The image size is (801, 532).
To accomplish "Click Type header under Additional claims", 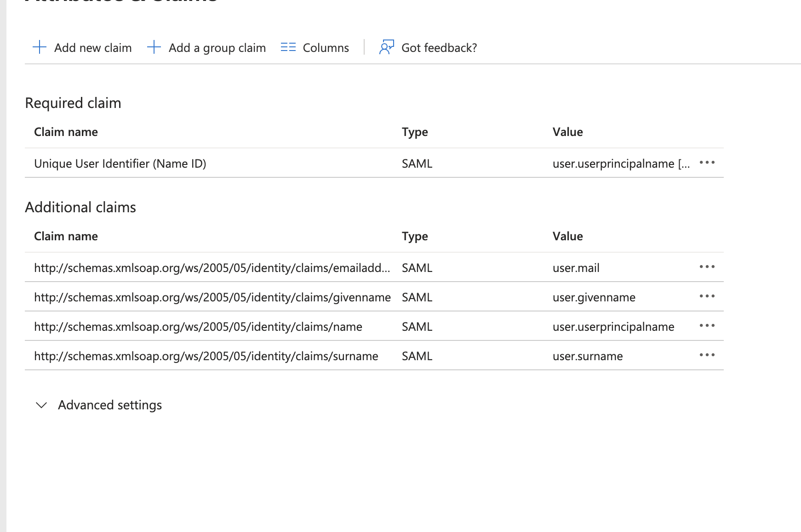I will click(x=415, y=236).
